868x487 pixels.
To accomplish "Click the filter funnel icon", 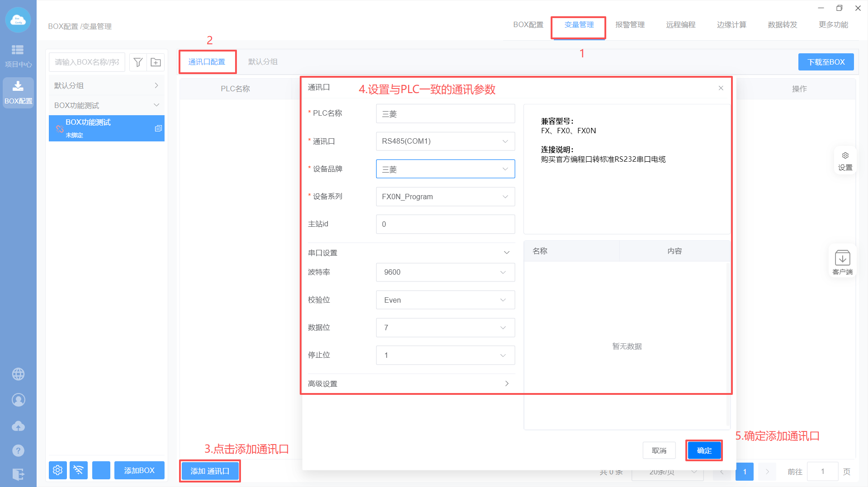I will (x=138, y=62).
